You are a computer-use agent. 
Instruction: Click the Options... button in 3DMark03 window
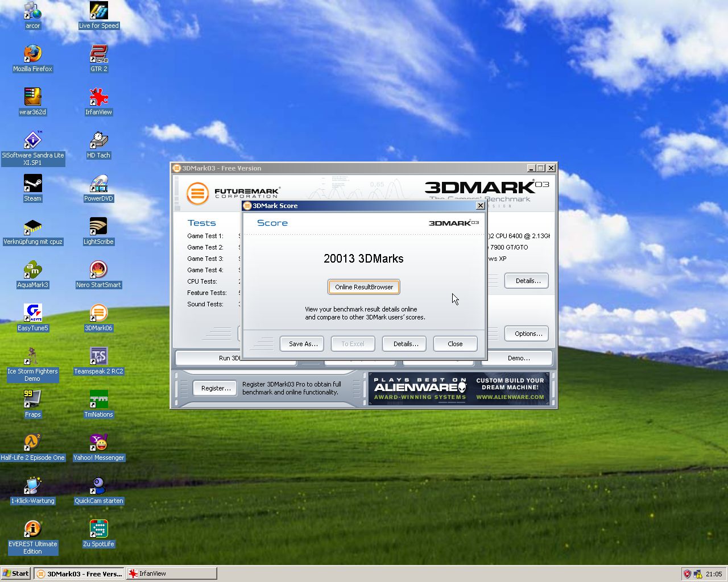pyautogui.click(x=527, y=334)
